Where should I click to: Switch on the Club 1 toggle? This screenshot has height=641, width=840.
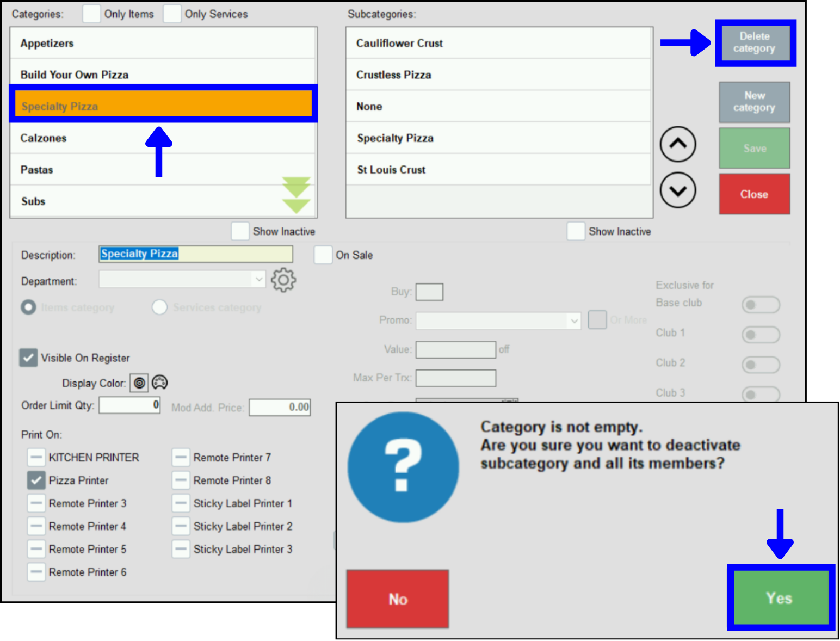pyautogui.click(x=761, y=335)
